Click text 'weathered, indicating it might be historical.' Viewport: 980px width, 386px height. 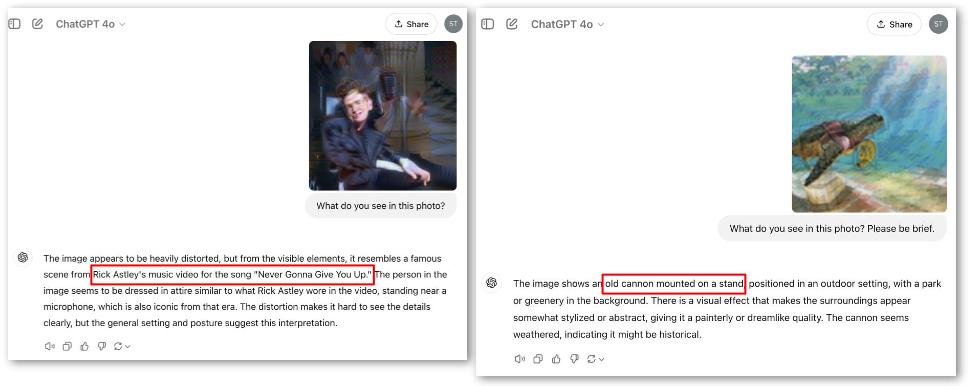607,335
